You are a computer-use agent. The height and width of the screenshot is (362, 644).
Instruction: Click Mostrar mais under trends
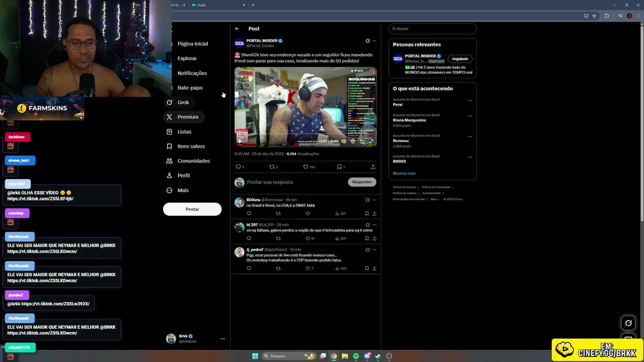404,173
